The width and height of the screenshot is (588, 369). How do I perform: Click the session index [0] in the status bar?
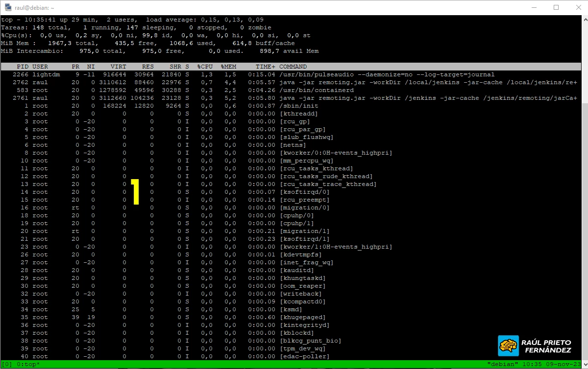point(6,365)
